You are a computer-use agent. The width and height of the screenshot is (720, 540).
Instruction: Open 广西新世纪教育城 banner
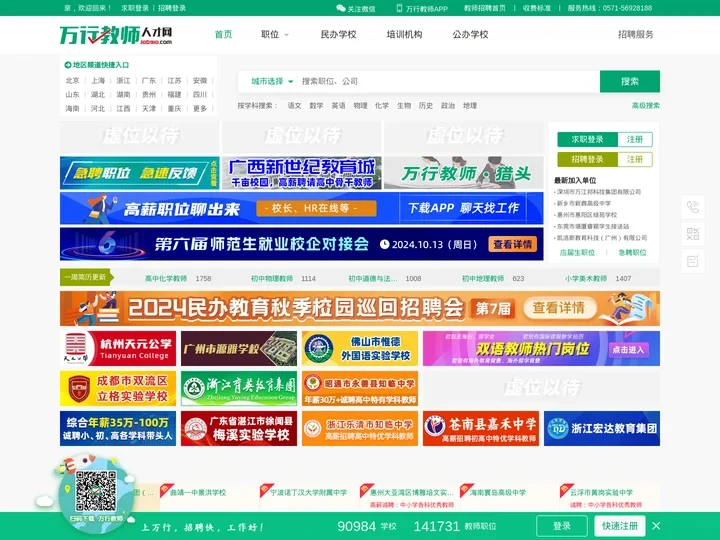[302, 173]
